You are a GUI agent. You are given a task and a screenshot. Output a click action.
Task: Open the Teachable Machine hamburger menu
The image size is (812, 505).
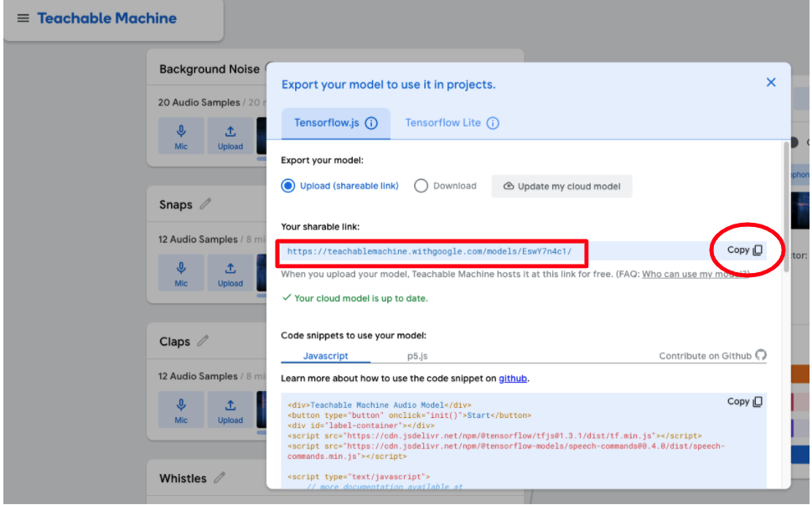(x=23, y=18)
